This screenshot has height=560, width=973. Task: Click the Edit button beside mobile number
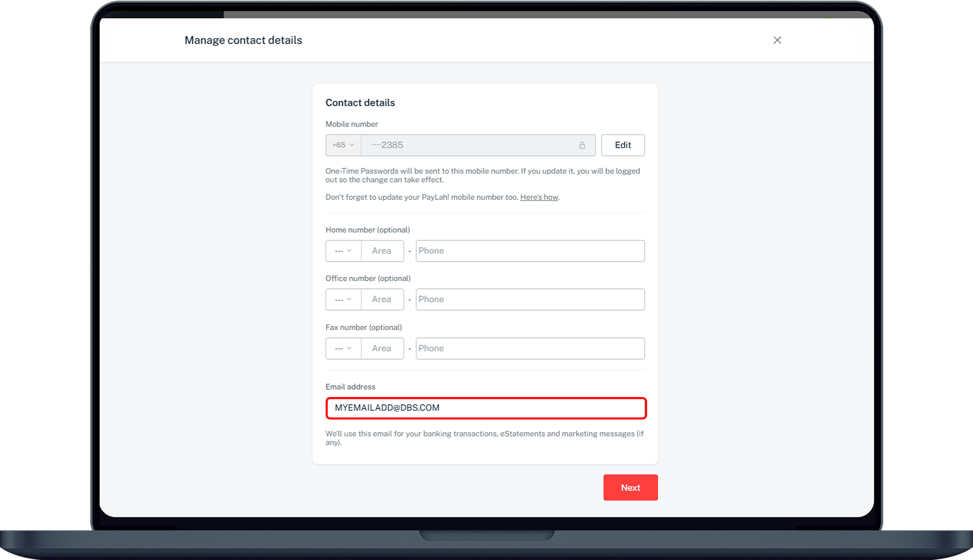623,145
